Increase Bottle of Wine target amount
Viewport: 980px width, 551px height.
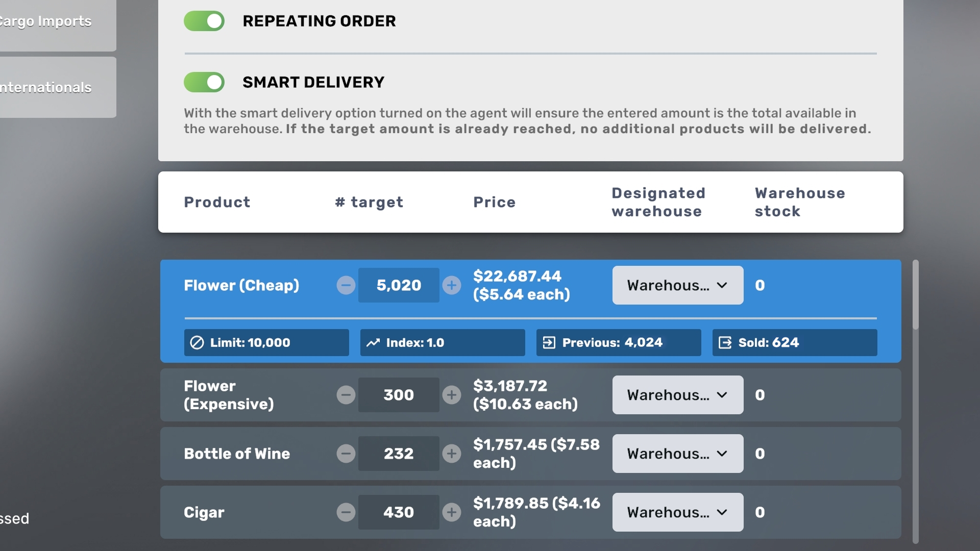coord(452,454)
